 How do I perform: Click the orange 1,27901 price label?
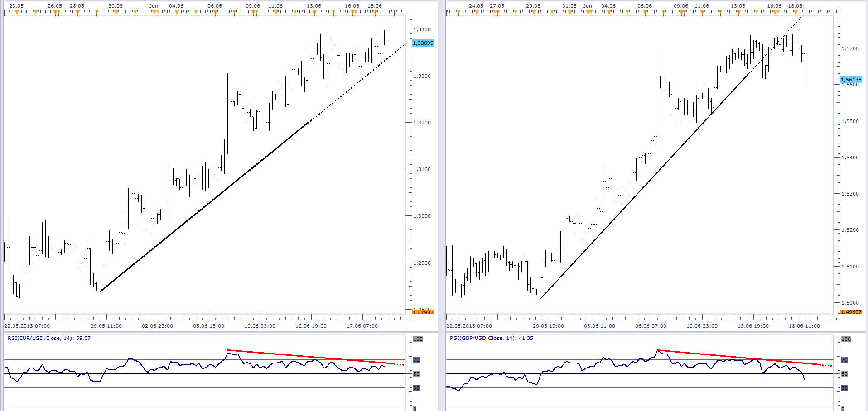[422, 312]
